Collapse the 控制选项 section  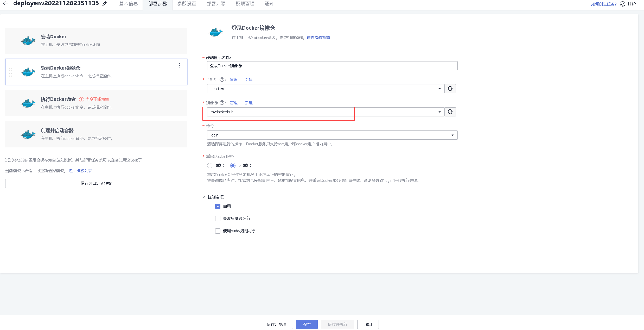click(204, 197)
